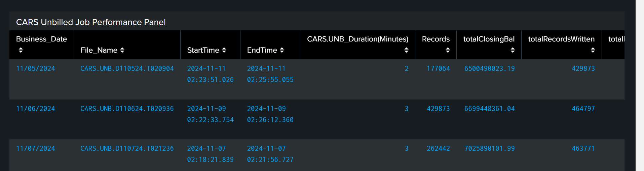Click business date 11/05/2024 cell
This screenshot has height=171, width=644.
(x=35, y=68)
